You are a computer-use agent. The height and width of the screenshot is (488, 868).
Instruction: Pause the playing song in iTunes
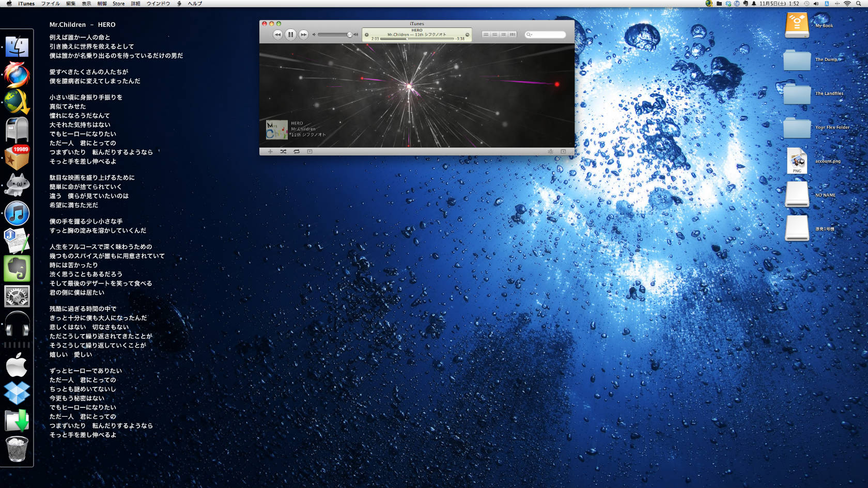[x=290, y=35]
